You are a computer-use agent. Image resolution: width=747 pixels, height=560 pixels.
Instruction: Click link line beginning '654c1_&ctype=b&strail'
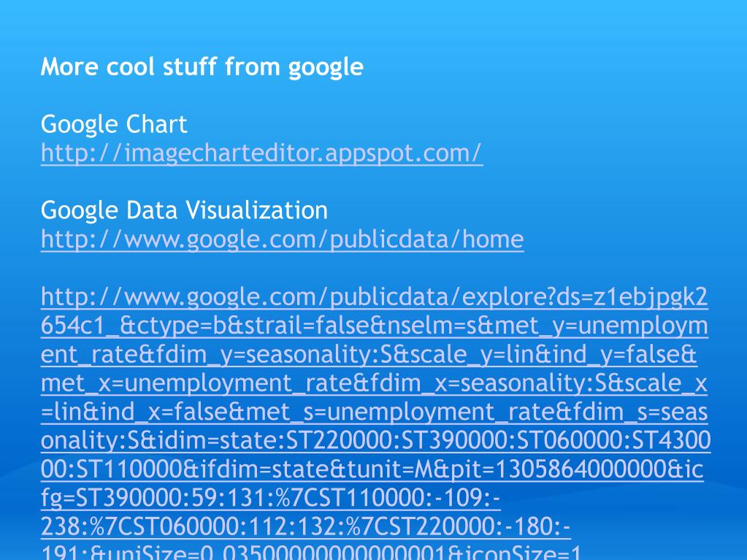coord(375,326)
